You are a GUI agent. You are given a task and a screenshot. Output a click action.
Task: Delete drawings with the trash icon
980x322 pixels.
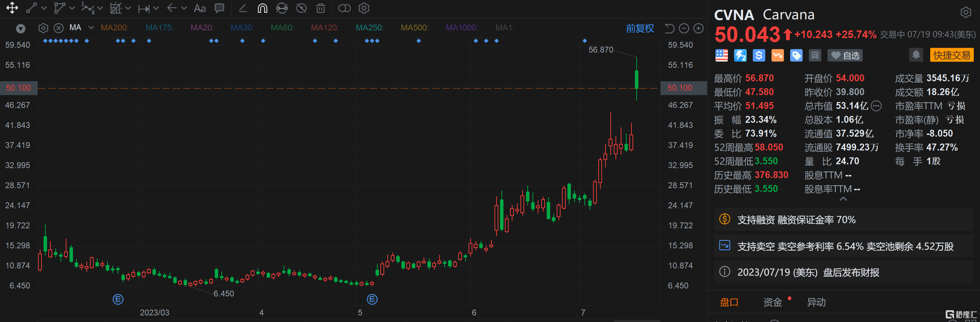pos(321,8)
